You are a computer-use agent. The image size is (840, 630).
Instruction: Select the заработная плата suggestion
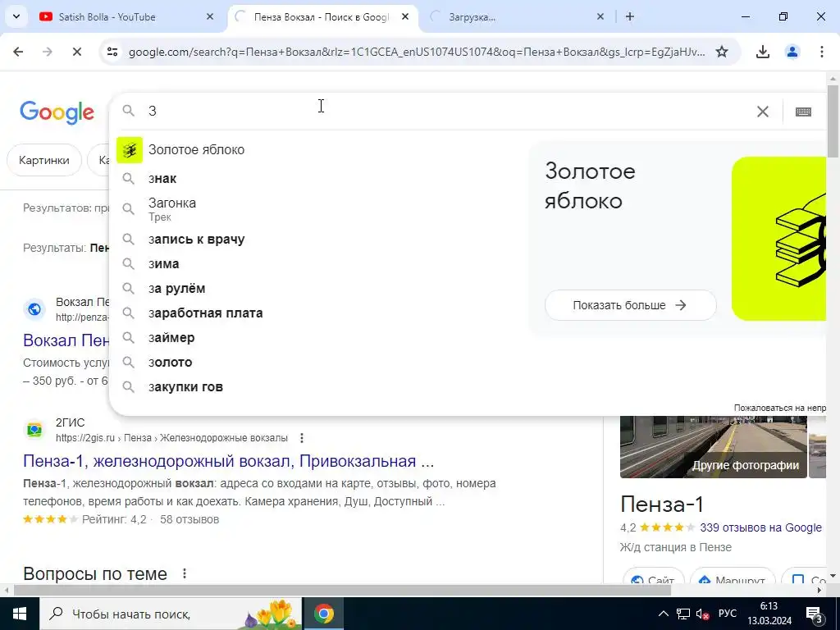pos(322,313)
